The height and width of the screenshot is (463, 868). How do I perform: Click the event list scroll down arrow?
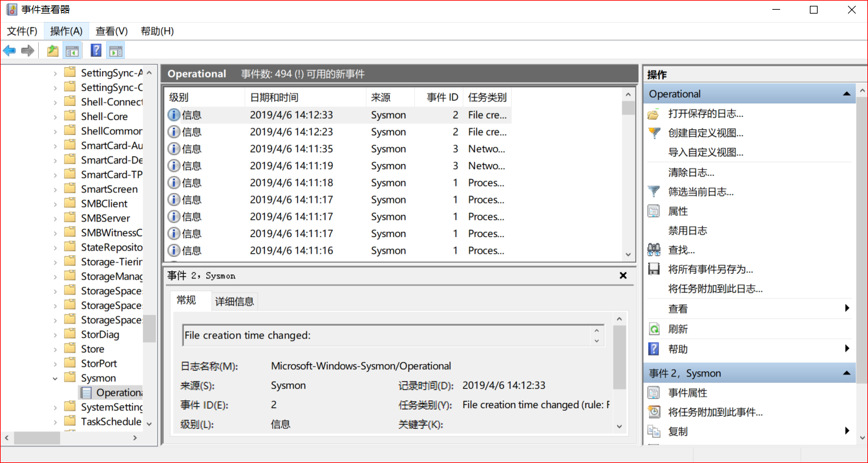coord(628,254)
